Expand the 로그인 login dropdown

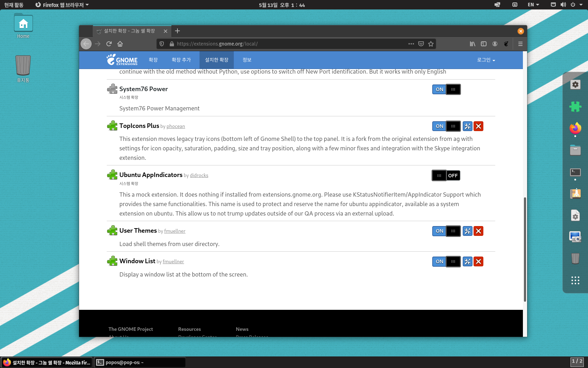pos(486,60)
